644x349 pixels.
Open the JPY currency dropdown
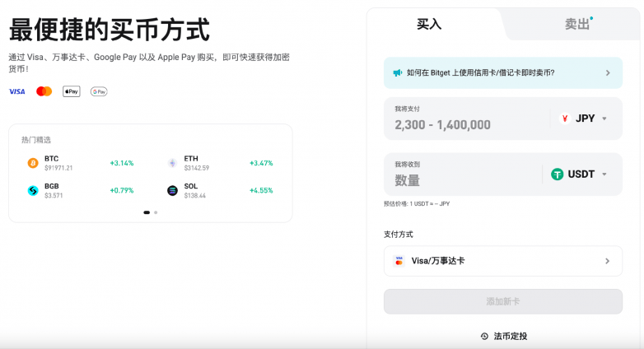(x=584, y=119)
